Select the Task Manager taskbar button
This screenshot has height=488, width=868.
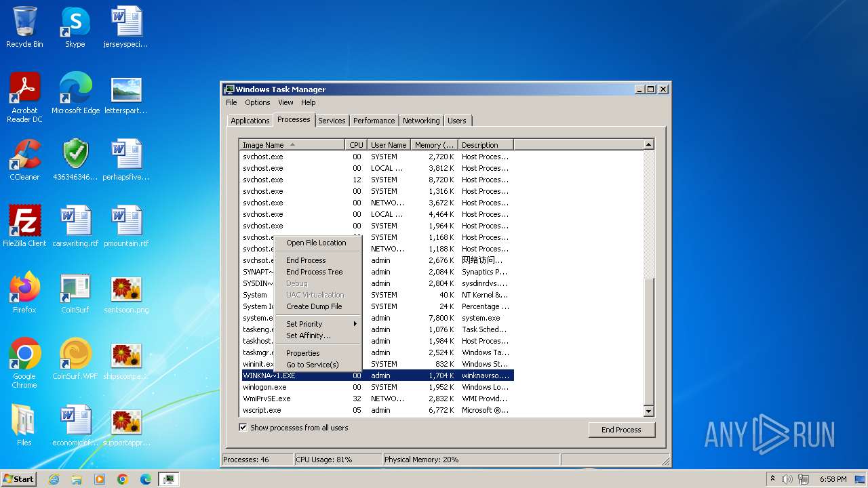coord(168,479)
